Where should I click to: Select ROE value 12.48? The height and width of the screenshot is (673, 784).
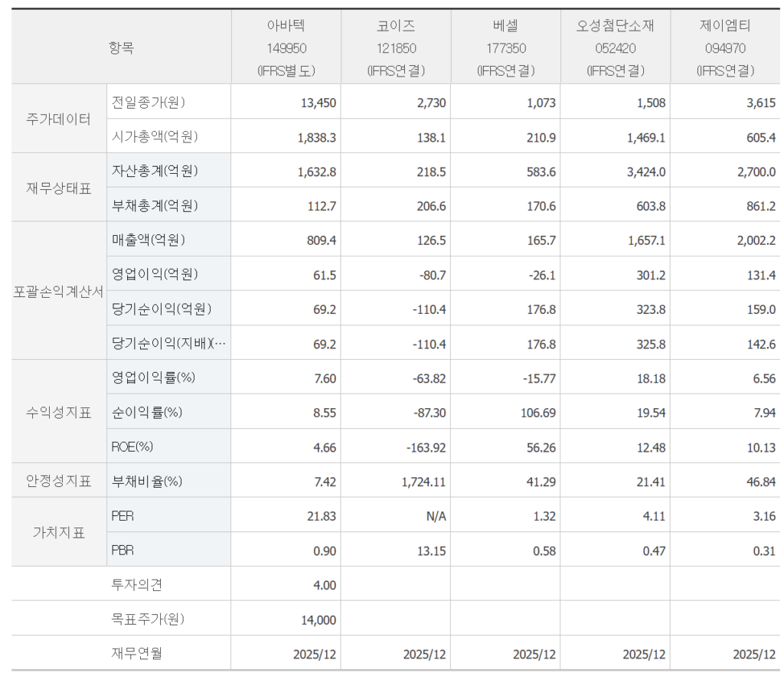(651, 448)
